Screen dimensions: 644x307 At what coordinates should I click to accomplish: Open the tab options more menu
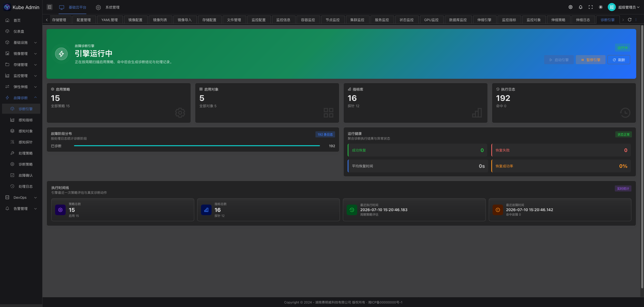point(636,20)
